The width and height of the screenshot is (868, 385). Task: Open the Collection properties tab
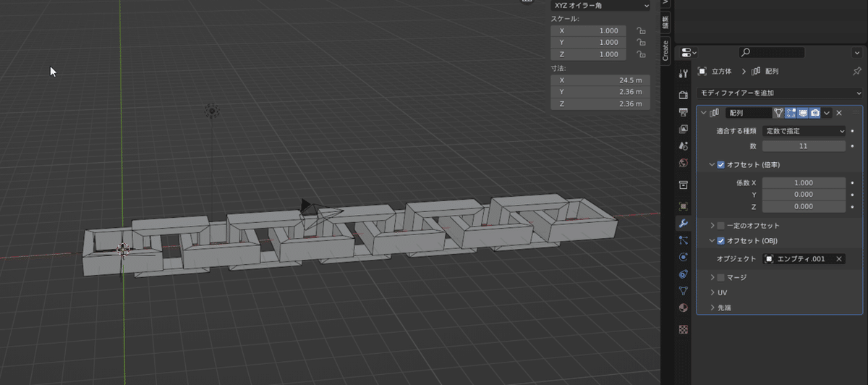tap(684, 186)
